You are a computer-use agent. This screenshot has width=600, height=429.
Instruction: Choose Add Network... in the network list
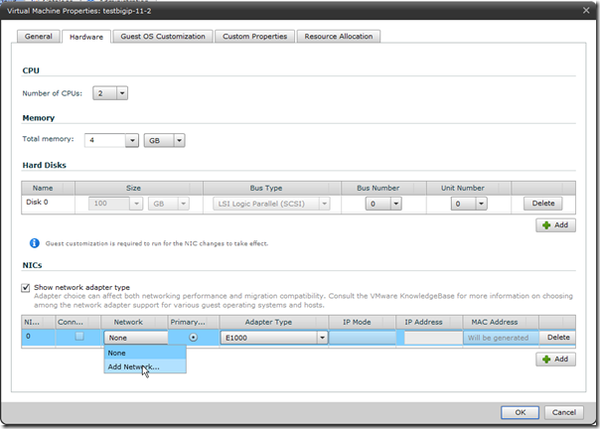pyautogui.click(x=145, y=367)
